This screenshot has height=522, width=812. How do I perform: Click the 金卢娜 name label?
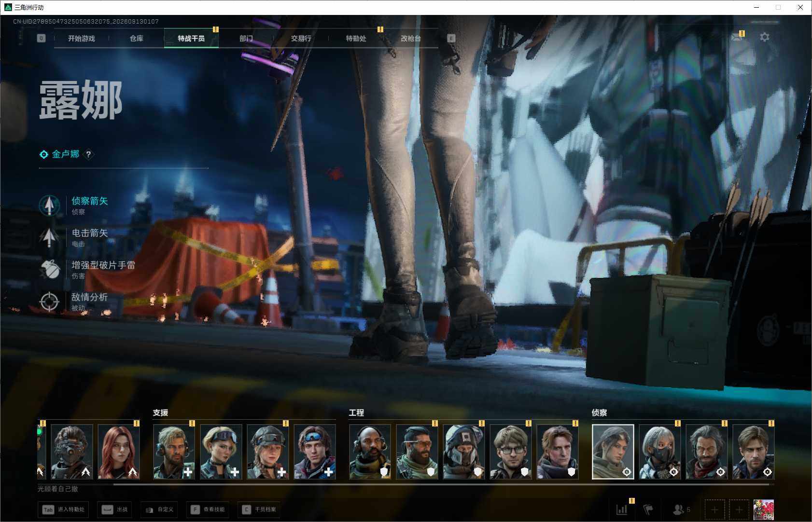pos(66,154)
